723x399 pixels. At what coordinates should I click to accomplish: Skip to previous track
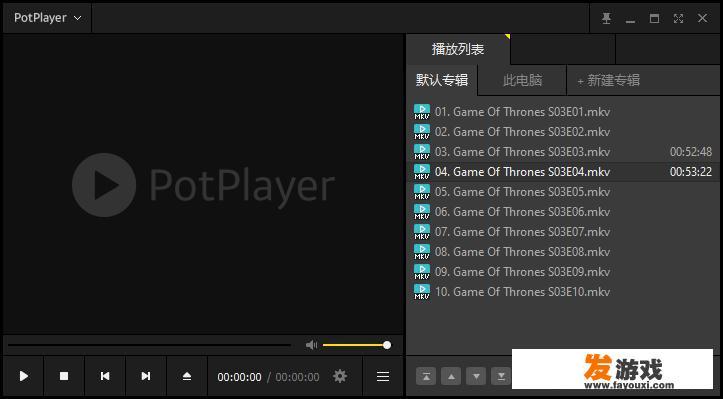click(x=105, y=376)
